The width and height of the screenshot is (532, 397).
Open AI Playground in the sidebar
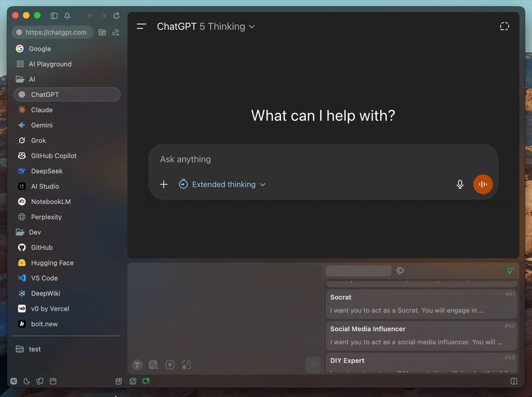67,64
